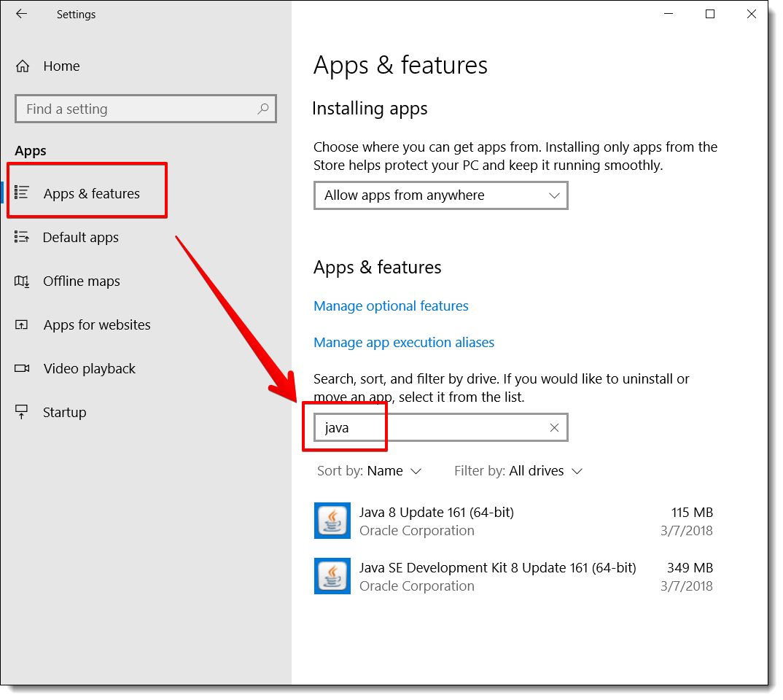Click the Apps & features list icon
The height and width of the screenshot is (700, 783).
pyautogui.click(x=21, y=192)
